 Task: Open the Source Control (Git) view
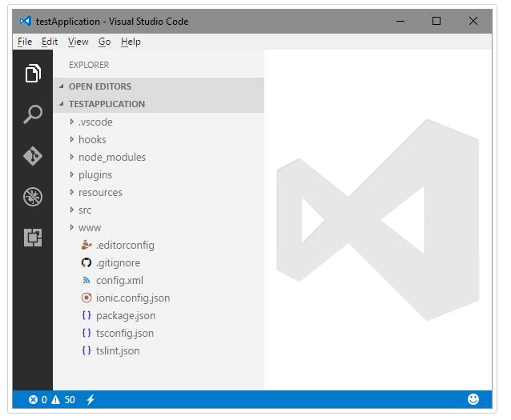33,156
